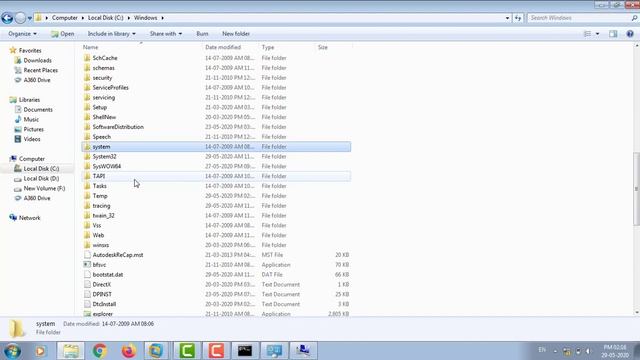Go back with the Back arrow button

(x=7, y=18)
